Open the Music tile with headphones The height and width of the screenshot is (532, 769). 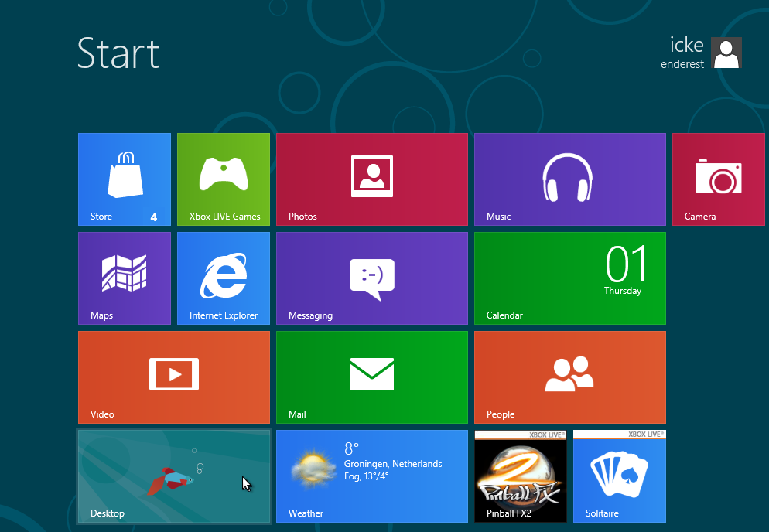[x=569, y=179]
